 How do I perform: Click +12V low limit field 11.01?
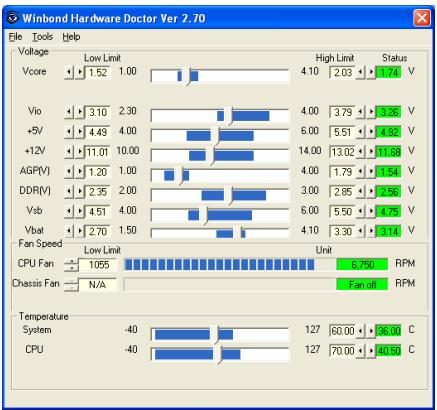pos(98,152)
